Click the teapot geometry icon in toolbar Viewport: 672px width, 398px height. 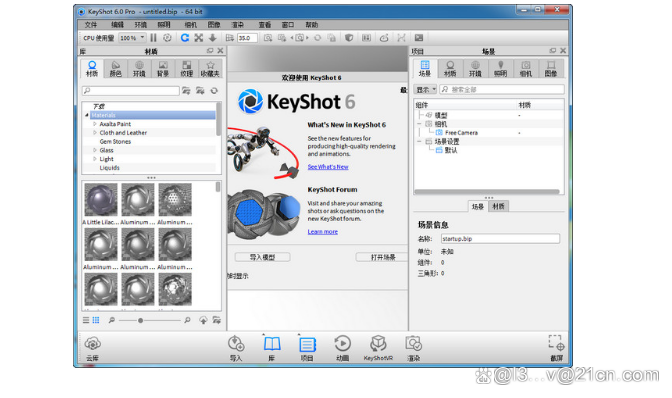(x=384, y=38)
